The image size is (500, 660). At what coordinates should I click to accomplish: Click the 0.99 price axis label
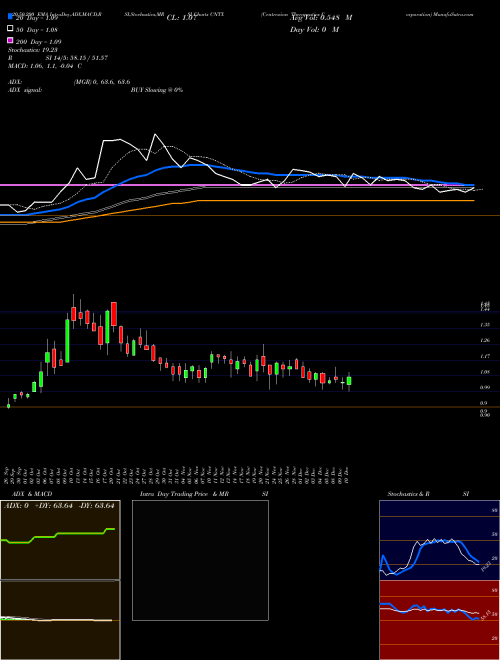point(485,388)
